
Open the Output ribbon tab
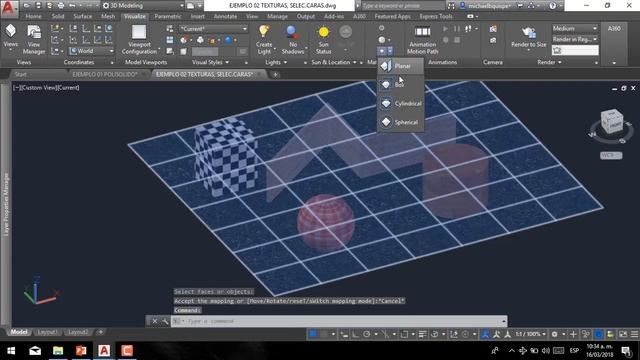click(x=306, y=16)
